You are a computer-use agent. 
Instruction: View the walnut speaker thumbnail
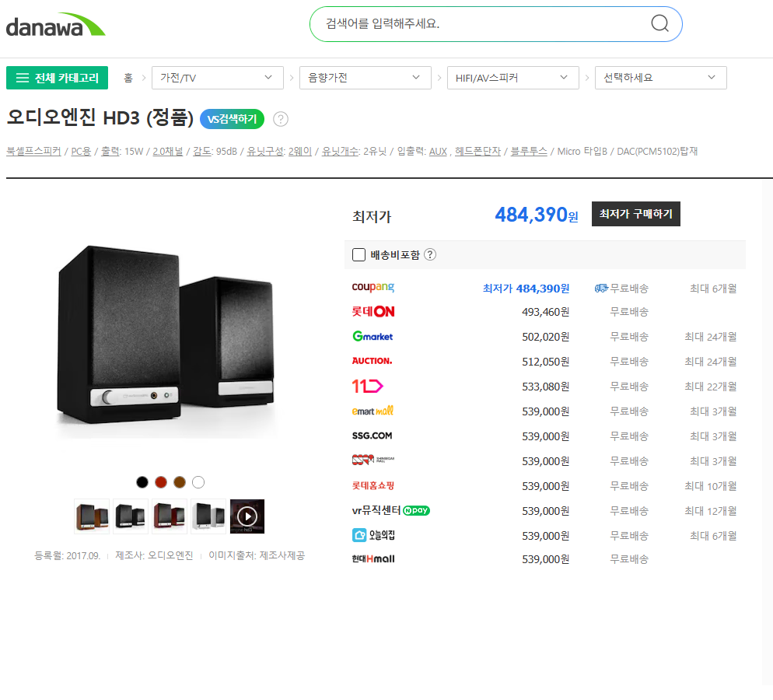pos(92,516)
